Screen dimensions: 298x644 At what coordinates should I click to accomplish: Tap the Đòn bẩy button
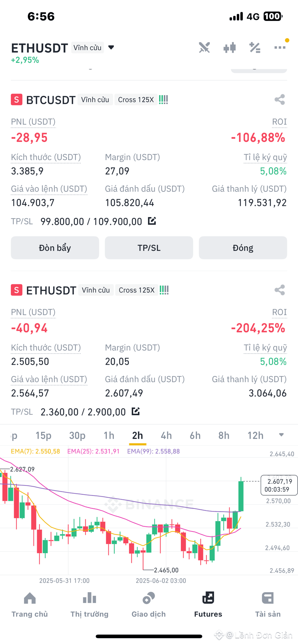click(55, 248)
